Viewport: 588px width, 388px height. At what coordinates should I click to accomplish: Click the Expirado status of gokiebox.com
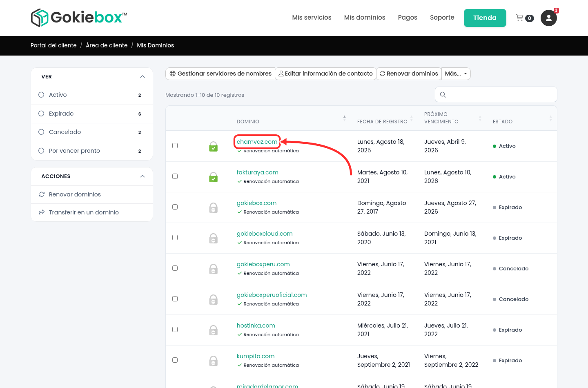(508, 207)
